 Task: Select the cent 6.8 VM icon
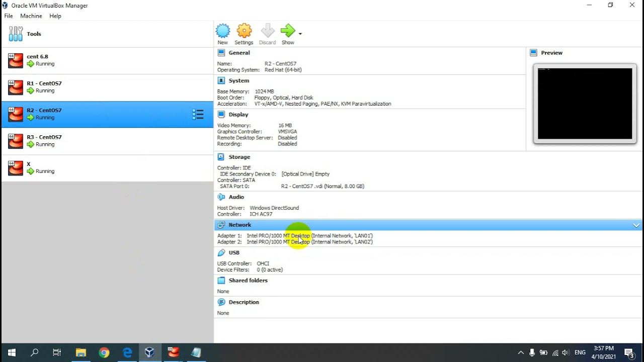coord(16,60)
